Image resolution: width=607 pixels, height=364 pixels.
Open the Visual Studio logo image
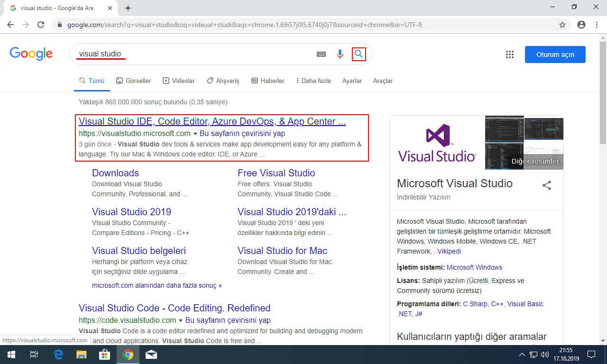437,143
